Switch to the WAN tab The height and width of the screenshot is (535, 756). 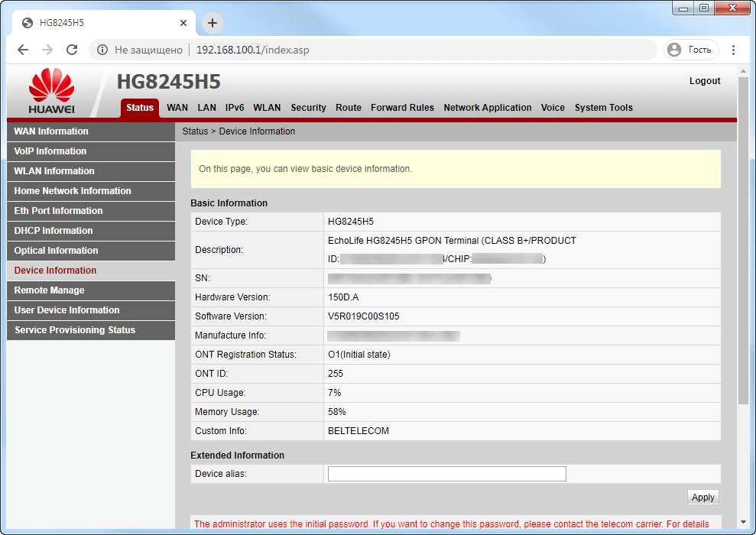tap(177, 108)
